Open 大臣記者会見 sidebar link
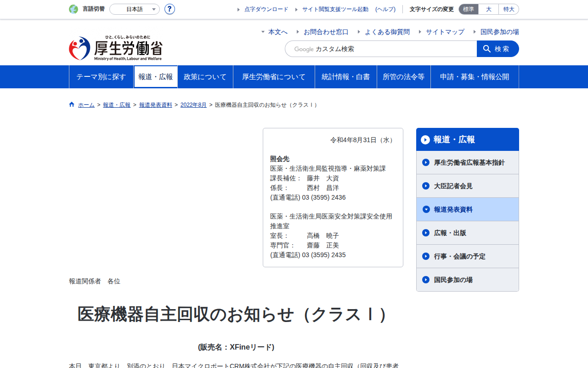The height and width of the screenshot is (368, 588). pos(468,186)
